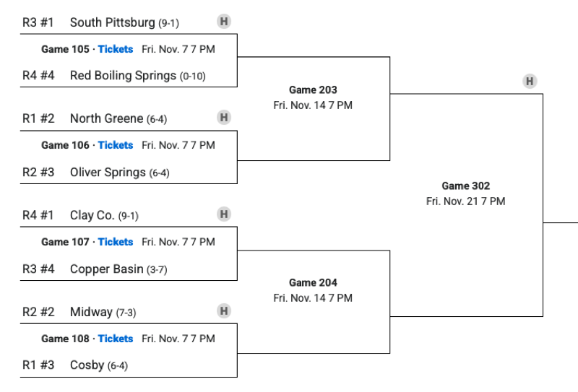Image resolution: width=578 pixels, height=392 pixels.
Task: Select the Red Boiling Springs team entry
Action: coord(123,75)
